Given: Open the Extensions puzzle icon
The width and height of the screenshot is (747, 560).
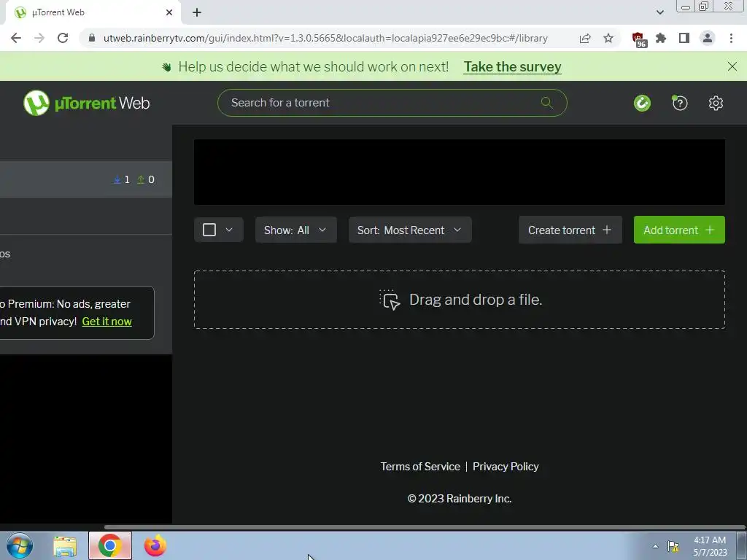Looking at the screenshot, I should click(x=661, y=38).
